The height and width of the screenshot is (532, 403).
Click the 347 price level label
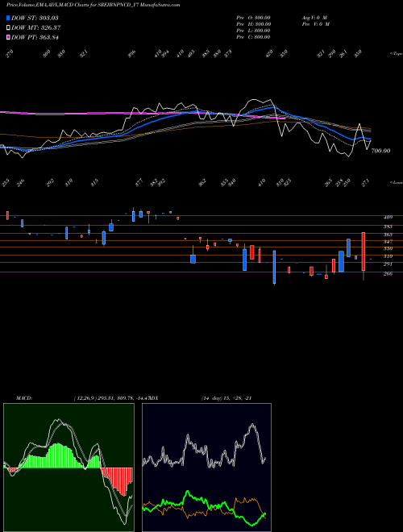[388, 242]
